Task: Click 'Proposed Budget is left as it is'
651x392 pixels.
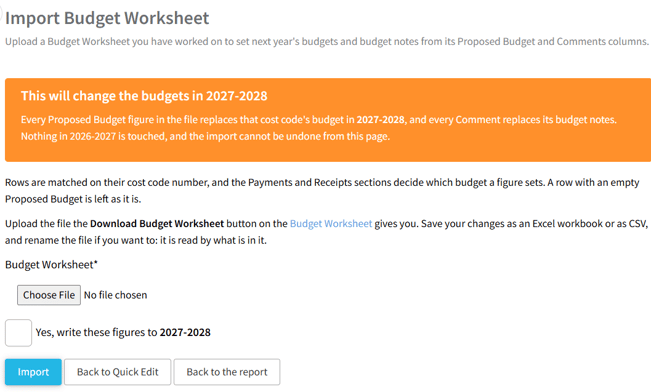Action: point(73,199)
